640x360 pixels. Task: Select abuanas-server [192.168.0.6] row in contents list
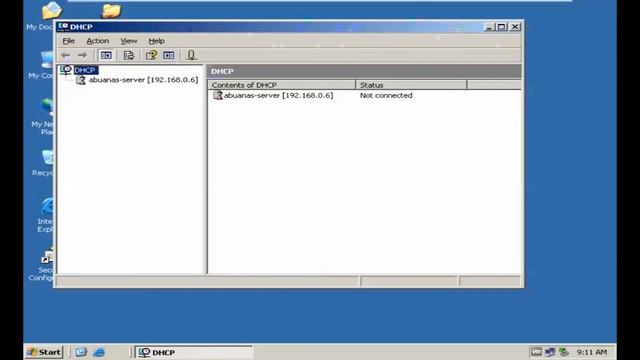(x=278, y=95)
